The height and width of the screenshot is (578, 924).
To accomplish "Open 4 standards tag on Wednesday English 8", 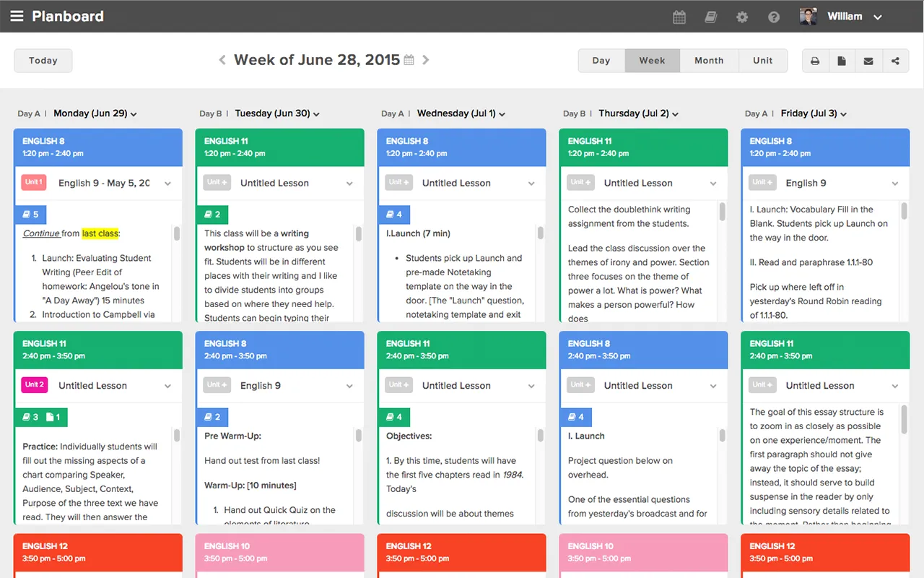I will (394, 215).
